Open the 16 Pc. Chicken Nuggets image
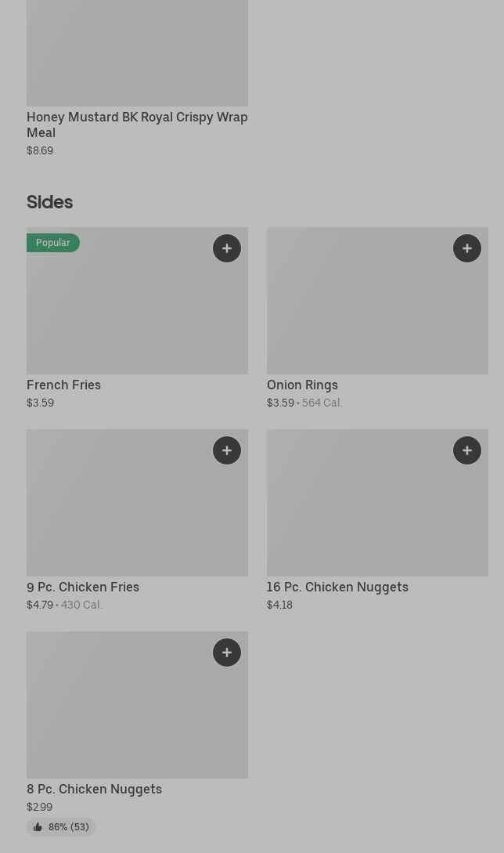Viewport: 504px width, 853px height. pyautogui.click(x=377, y=513)
